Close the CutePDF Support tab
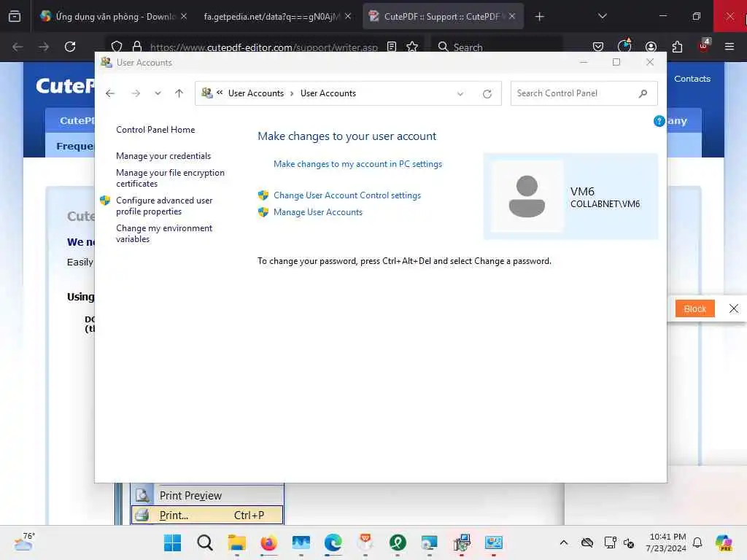The height and width of the screenshot is (560, 747). [x=512, y=16]
